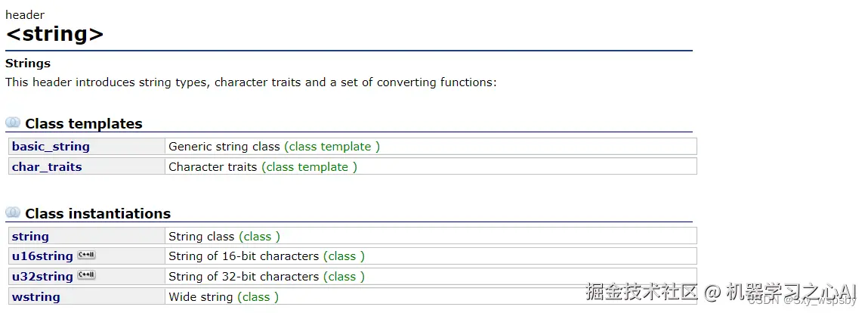Image resolution: width=868 pixels, height=313 pixels.
Task: Open the char_traits reference link
Action: coord(47,167)
